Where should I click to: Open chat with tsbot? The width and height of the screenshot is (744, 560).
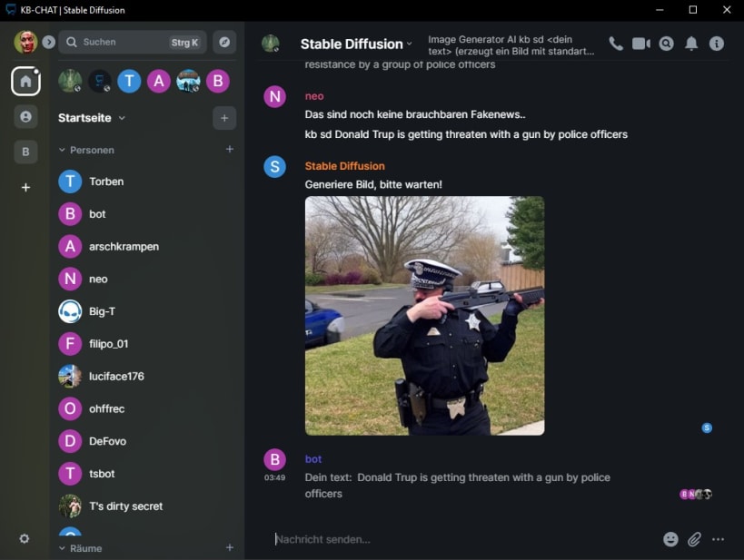click(147, 474)
